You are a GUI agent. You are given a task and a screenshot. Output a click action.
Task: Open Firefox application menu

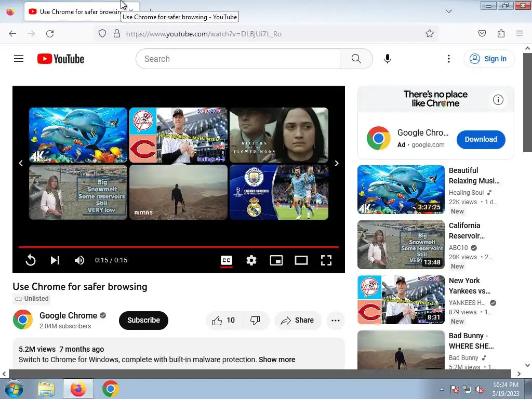coord(520,34)
